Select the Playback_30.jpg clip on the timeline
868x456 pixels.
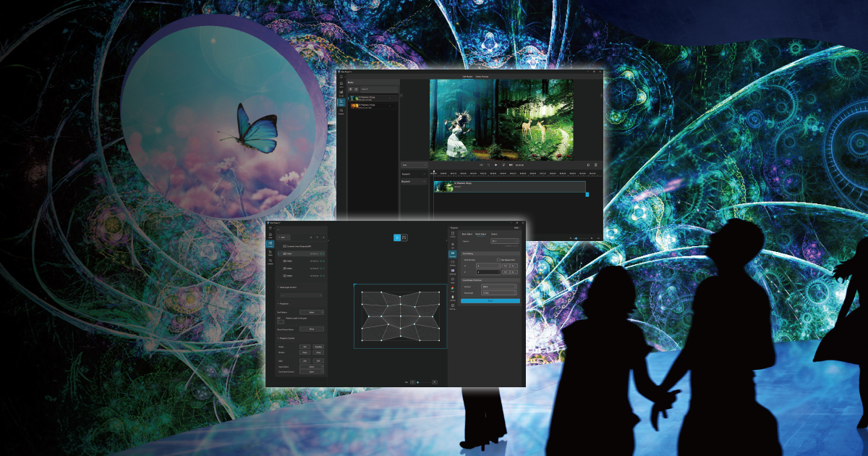click(x=505, y=186)
